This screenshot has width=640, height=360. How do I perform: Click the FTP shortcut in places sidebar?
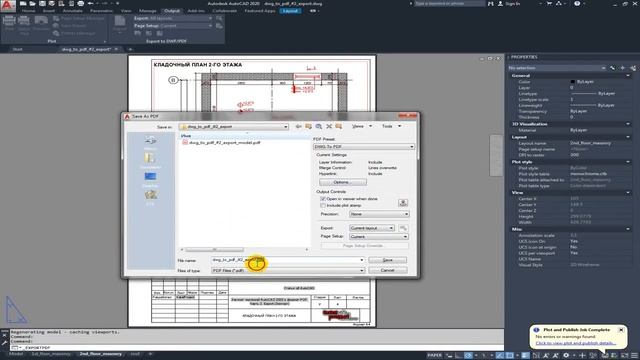tap(150, 197)
